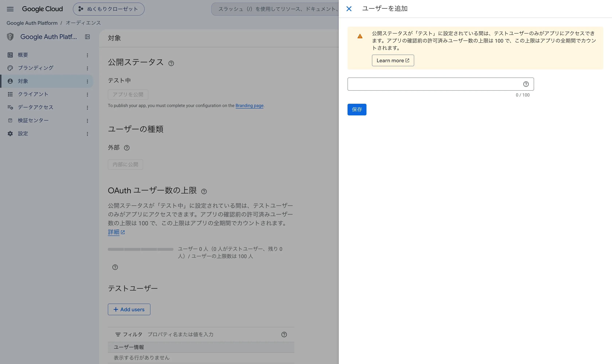Open more options for データアクセス

[x=87, y=107]
